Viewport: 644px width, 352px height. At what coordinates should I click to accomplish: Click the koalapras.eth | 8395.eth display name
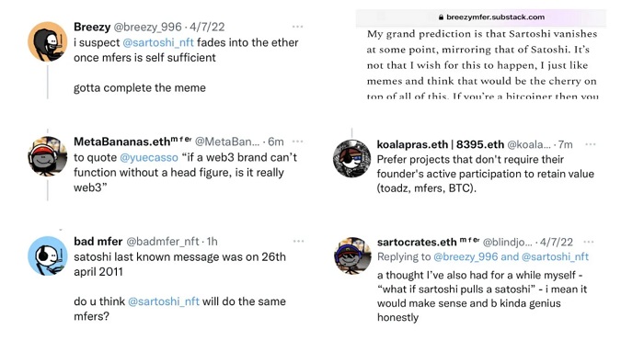pyautogui.click(x=441, y=144)
